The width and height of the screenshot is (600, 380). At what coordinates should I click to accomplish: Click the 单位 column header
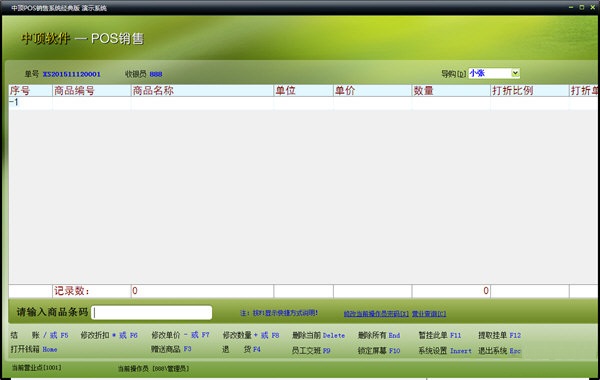(x=303, y=91)
